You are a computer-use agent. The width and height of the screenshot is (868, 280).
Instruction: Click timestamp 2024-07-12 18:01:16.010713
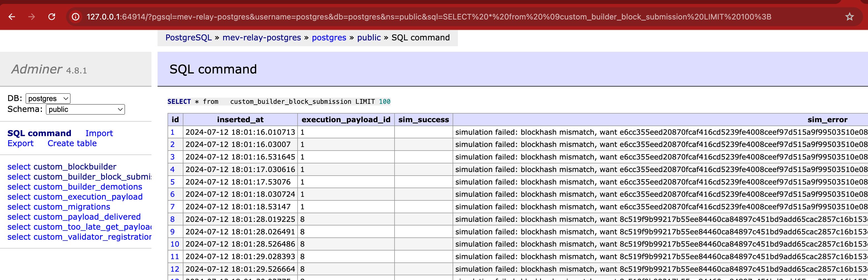tap(240, 132)
